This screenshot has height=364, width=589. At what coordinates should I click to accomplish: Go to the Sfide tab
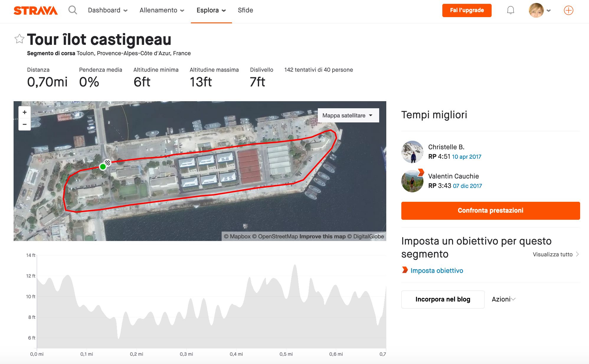245,10
